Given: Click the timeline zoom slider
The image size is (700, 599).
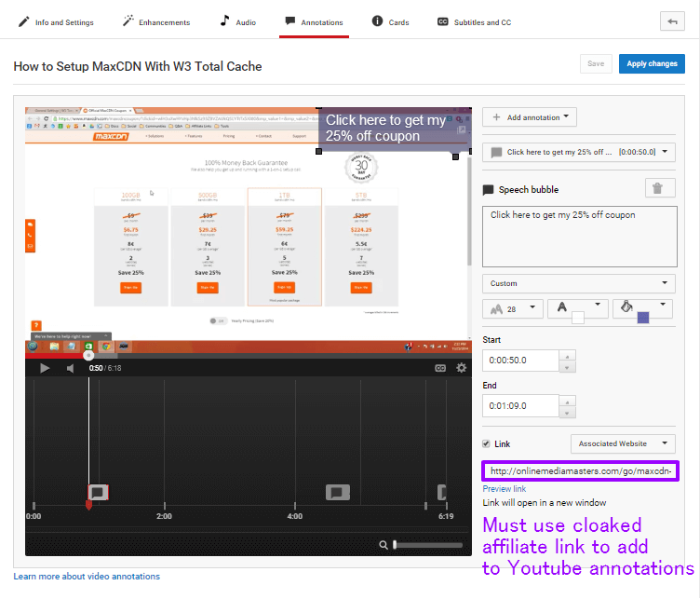Looking at the screenshot, I should coord(427,545).
